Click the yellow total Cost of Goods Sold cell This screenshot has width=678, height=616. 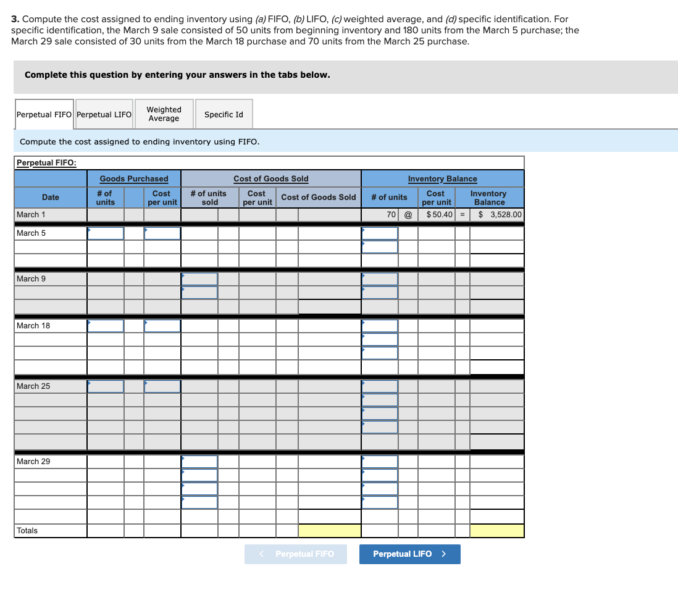point(329,530)
